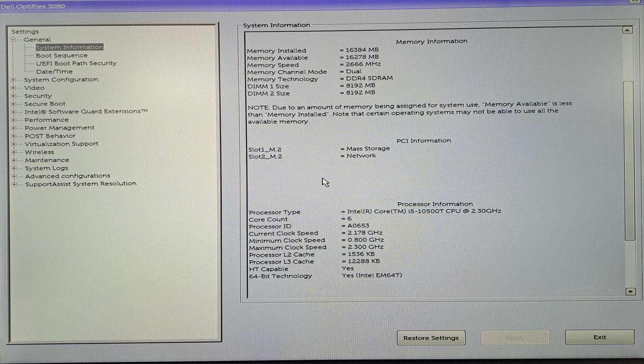Expand the Virtualization Support node

point(14,144)
